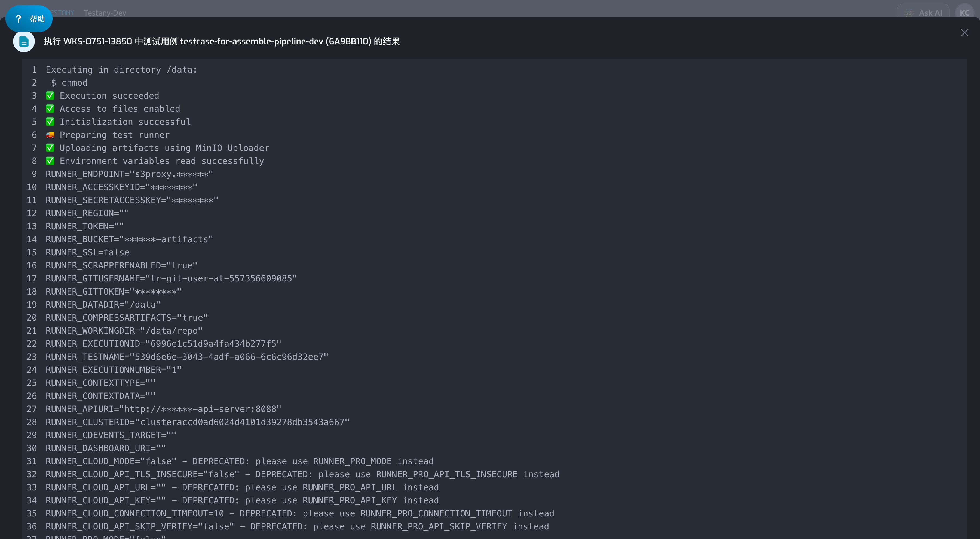Click log line number 9
Viewport: 980px width, 539px height.
click(34, 174)
